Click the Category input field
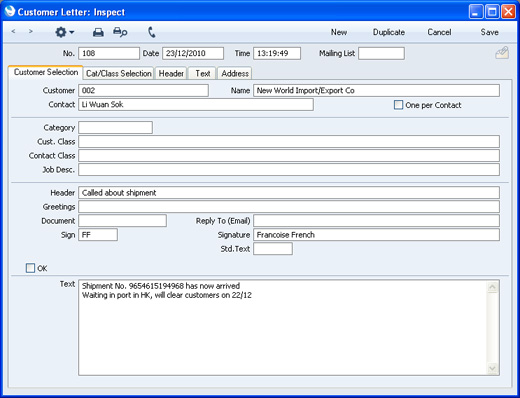The width and height of the screenshot is (520, 398). pos(116,127)
